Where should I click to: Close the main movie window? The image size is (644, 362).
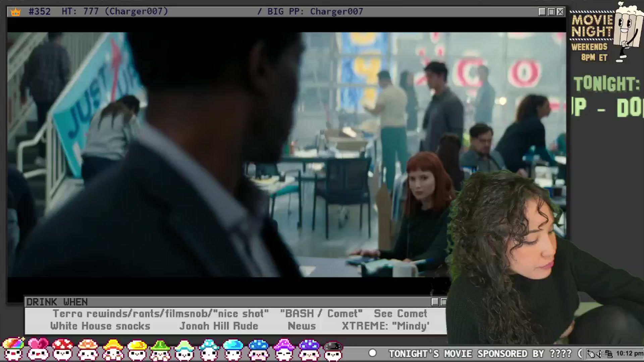(x=560, y=12)
